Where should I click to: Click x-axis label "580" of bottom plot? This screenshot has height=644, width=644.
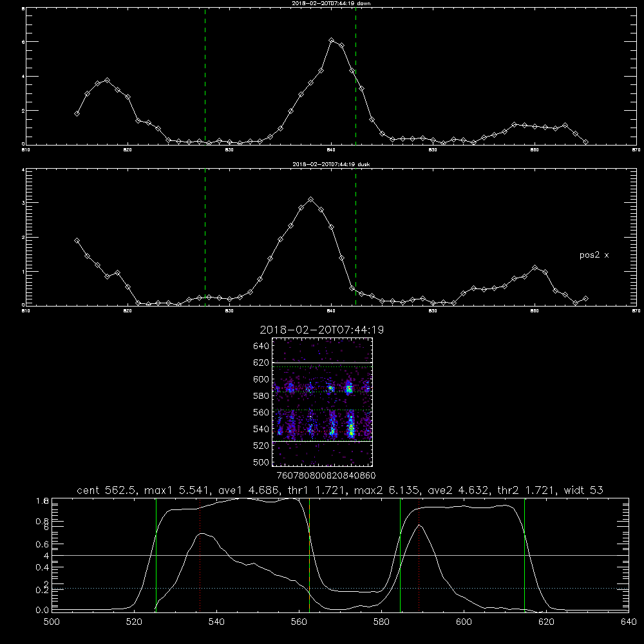(381, 622)
